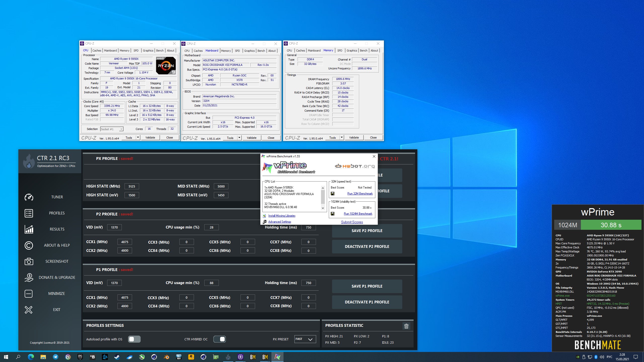Open Microsoft Edge from the taskbar

[31, 357]
